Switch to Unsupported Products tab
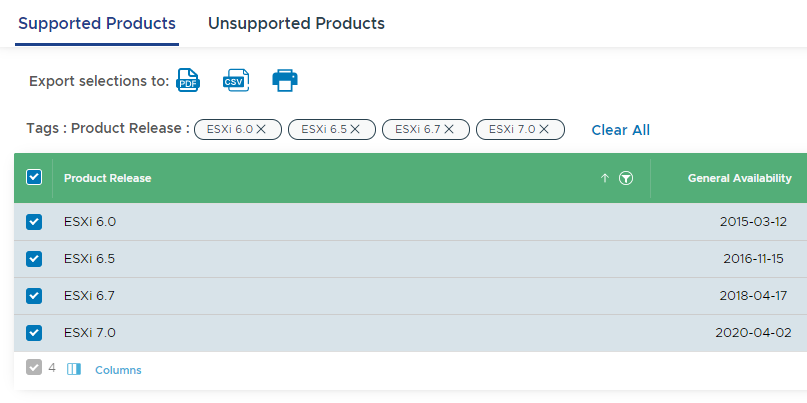The width and height of the screenshot is (807, 403). pyautogui.click(x=296, y=24)
